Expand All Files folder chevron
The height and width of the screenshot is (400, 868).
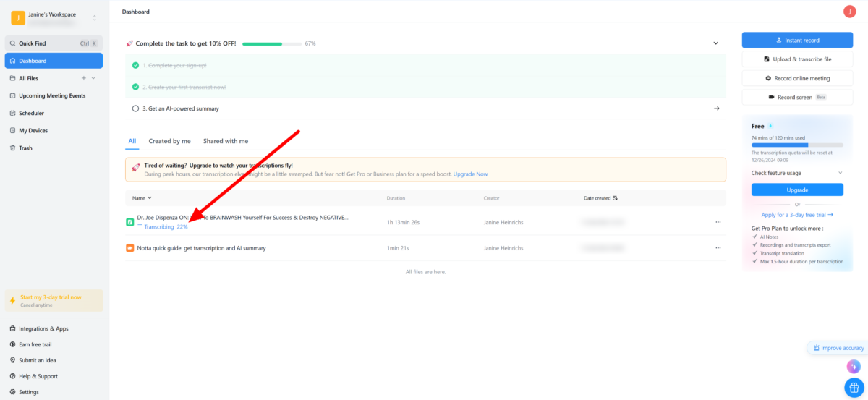93,78
